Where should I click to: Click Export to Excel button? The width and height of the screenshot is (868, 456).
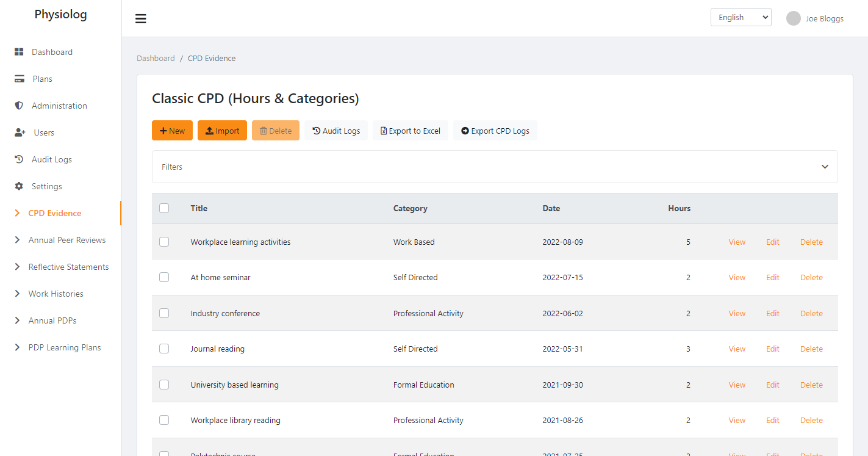[411, 131]
